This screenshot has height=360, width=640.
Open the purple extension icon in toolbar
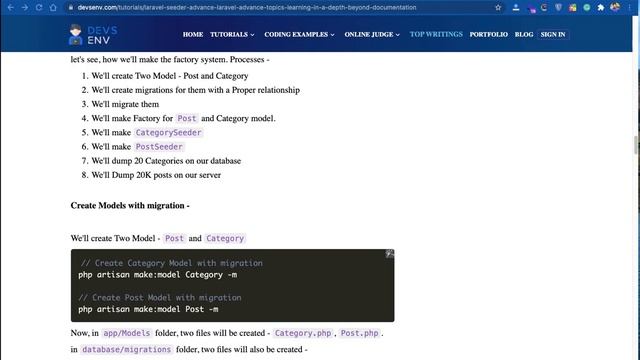coord(531,8)
